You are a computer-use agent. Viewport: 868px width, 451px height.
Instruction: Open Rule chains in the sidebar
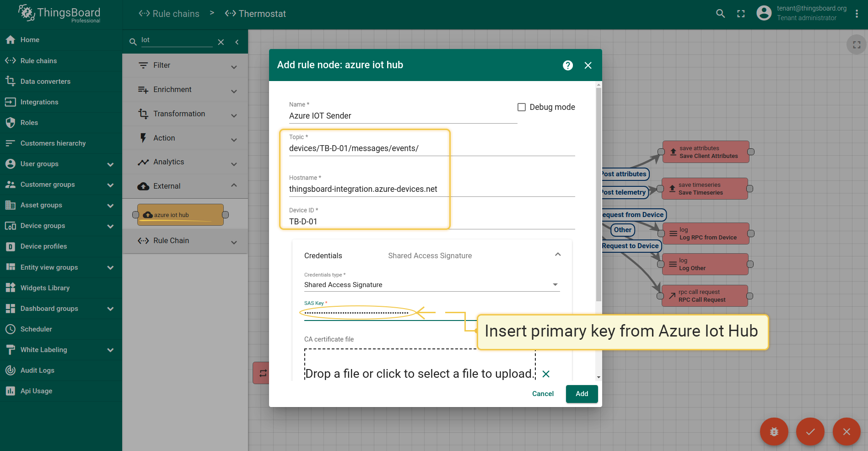(61, 60)
